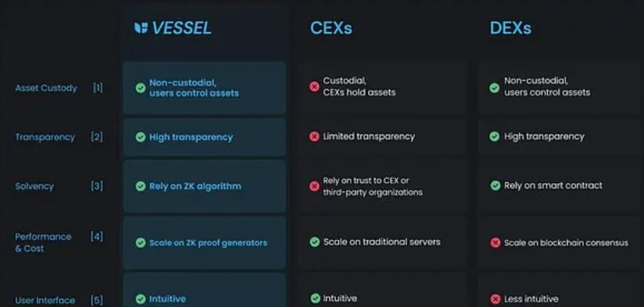Screen dimensions: 644x307
Task: Click green check next to DEXs High transparency
Action: click(x=494, y=137)
